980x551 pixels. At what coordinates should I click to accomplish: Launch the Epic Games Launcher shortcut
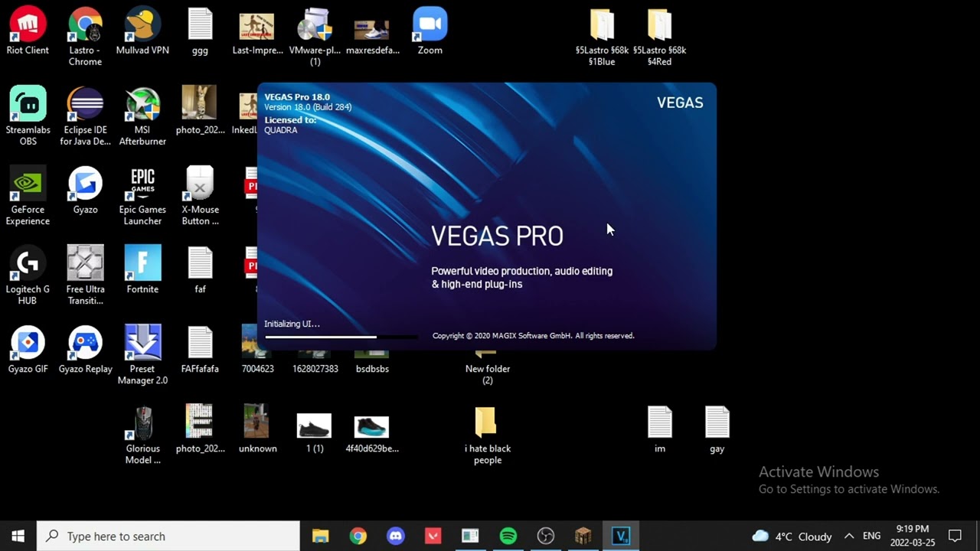tap(142, 196)
